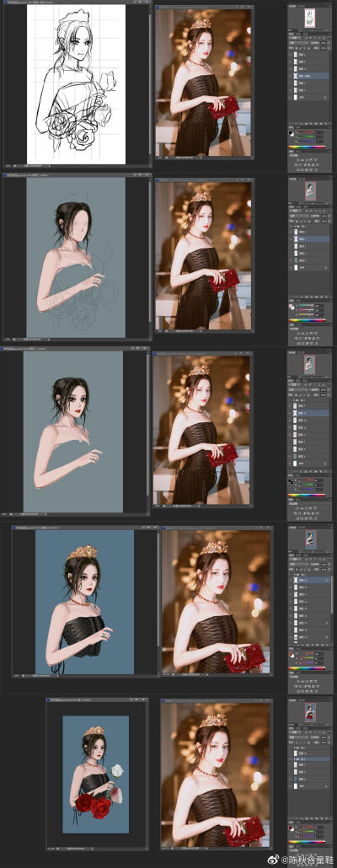The width and height of the screenshot is (337, 868).
Task: Click the Brightness/Contrast icon in the line-sketch Adjustments panel
Action: [297, 160]
